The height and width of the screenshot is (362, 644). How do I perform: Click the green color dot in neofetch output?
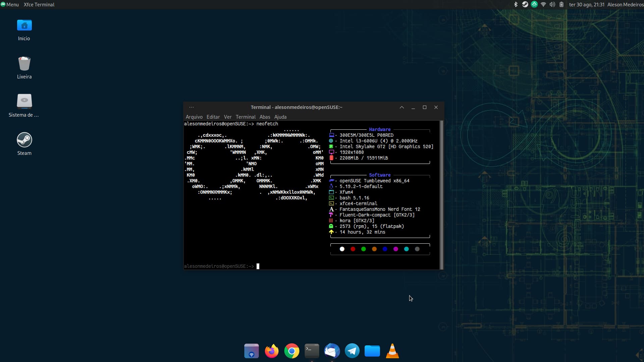click(x=364, y=249)
